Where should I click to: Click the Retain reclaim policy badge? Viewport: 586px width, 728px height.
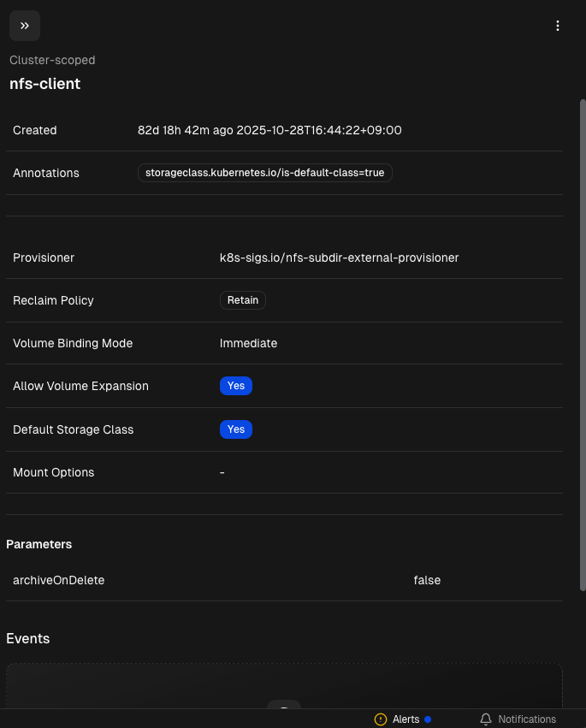tap(243, 300)
